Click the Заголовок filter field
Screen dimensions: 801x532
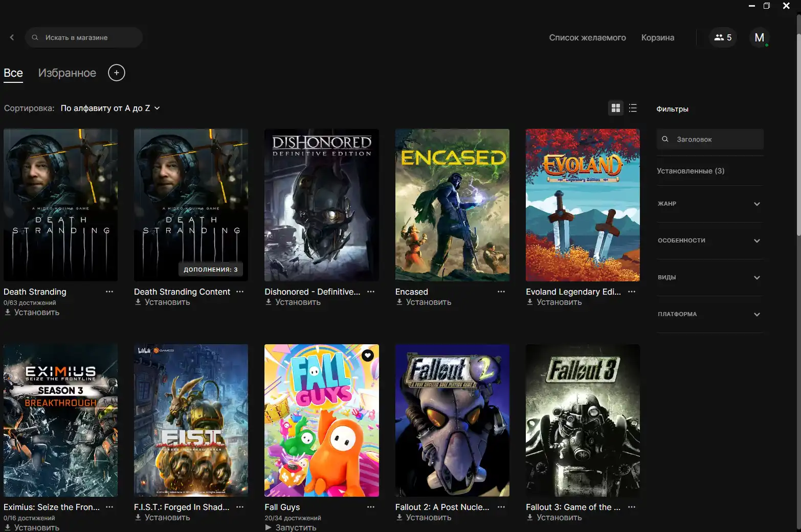[x=710, y=139]
